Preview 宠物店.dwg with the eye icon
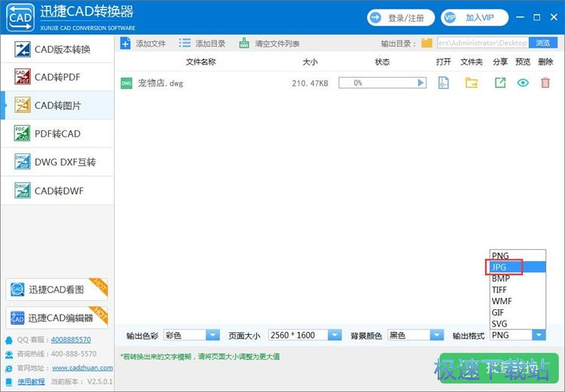This screenshot has height=392, width=565. click(x=523, y=83)
